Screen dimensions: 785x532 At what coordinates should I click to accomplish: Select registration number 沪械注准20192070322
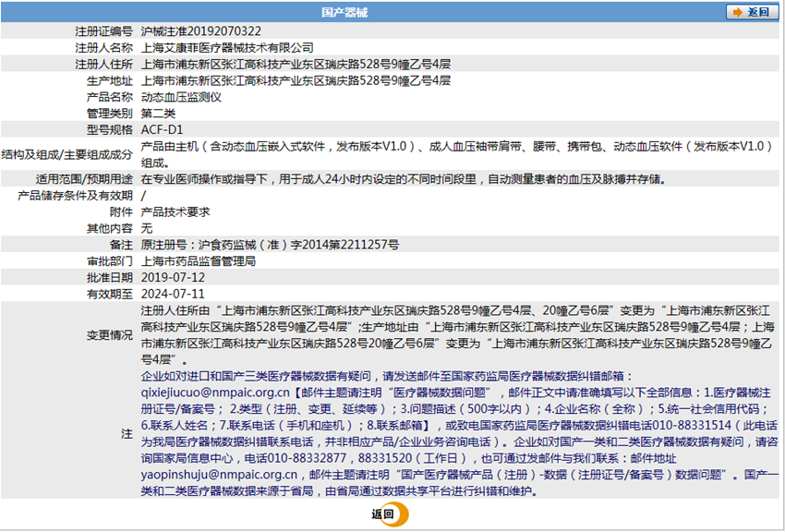coord(200,31)
